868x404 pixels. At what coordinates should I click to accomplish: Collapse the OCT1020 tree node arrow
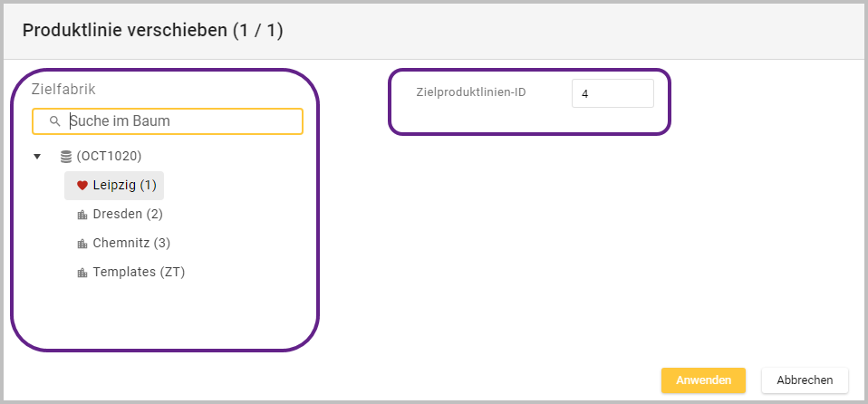[37, 157]
